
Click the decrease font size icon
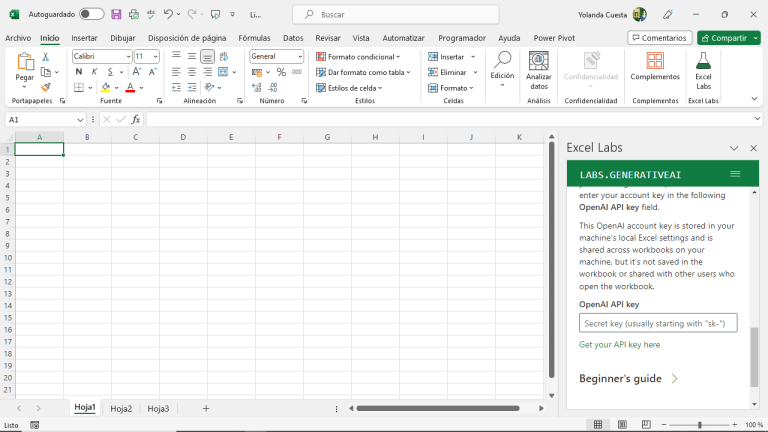click(x=152, y=72)
